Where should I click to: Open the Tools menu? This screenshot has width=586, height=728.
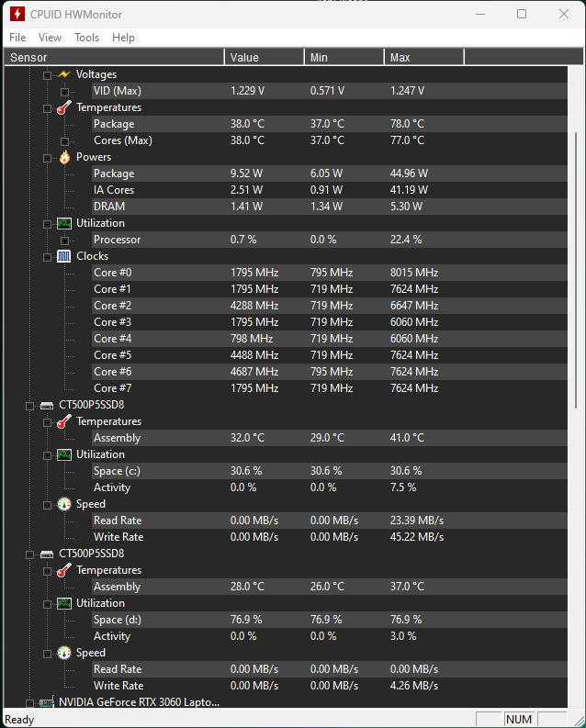[87, 38]
